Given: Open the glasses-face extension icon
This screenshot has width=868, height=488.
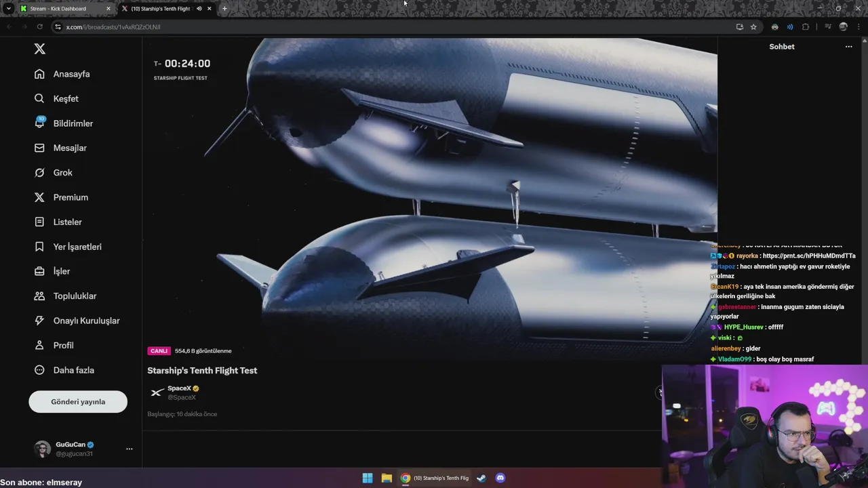Looking at the screenshot, I should tap(775, 27).
